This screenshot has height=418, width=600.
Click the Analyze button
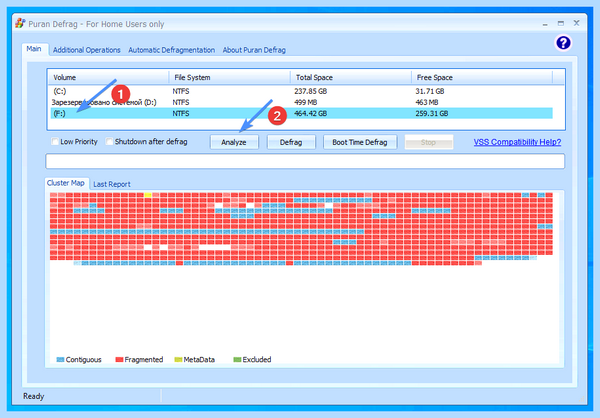pyautogui.click(x=234, y=142)
